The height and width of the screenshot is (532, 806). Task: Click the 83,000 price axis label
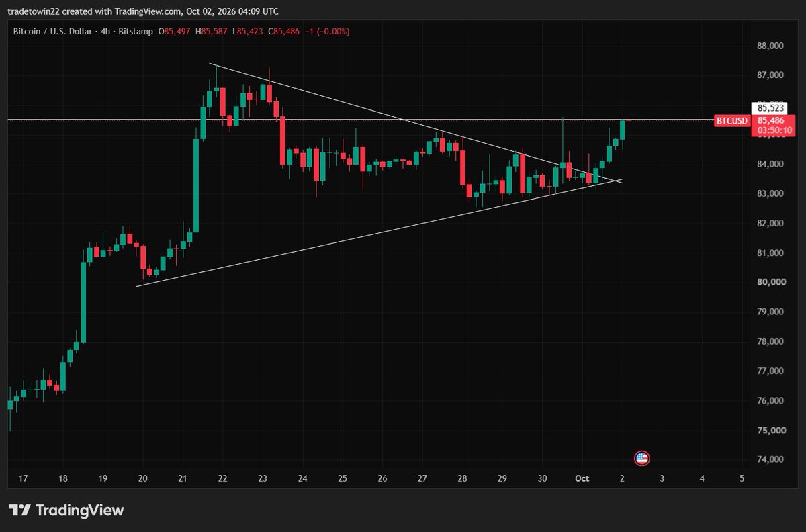click(770, 193)
